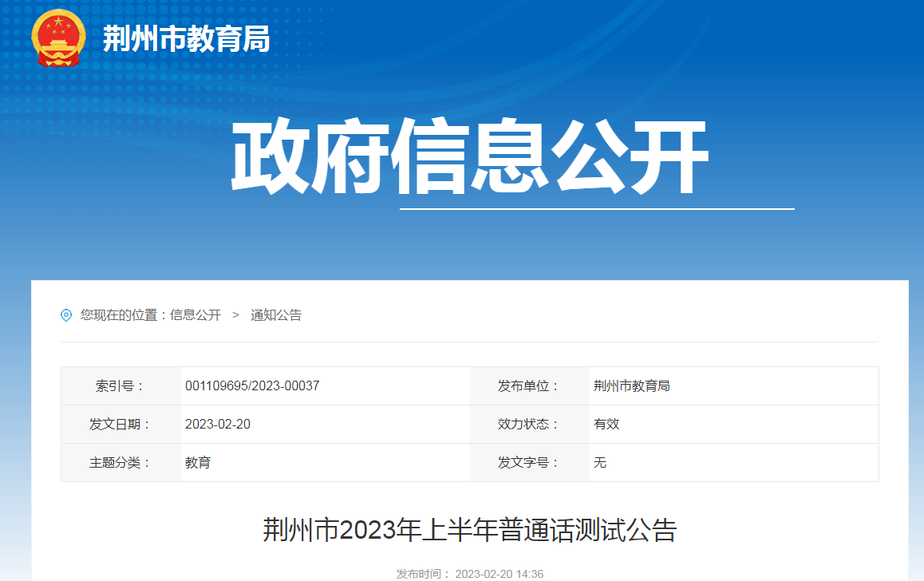The height and width of the screenshot is (581, 924).
Task: Click the location pin icon in breadcrumb
Action: tap(66, 315)
